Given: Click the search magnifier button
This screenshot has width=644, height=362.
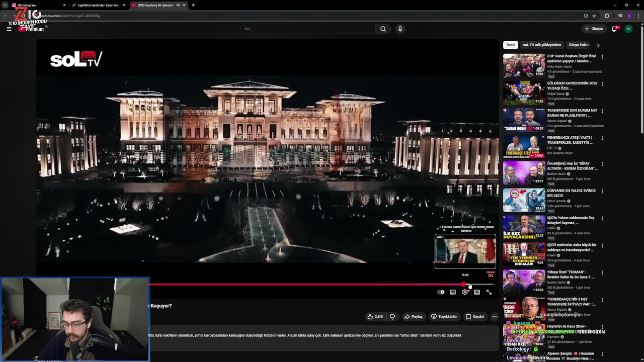Looking at the screenshot, I should (383, 29).
